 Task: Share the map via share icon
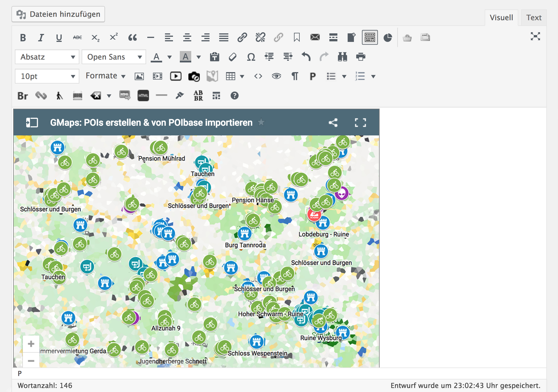click(333, 123)
